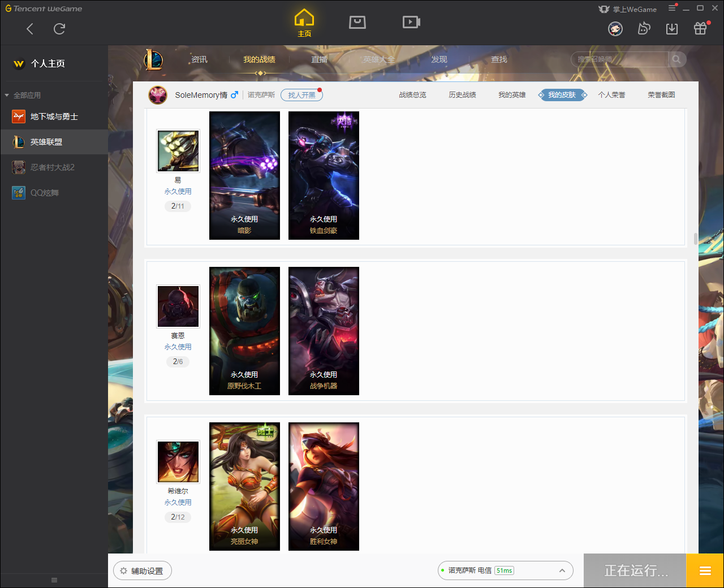Click the 赛恩 champion portrait
This screenshot has height=588, width=724.
point(178,306)
